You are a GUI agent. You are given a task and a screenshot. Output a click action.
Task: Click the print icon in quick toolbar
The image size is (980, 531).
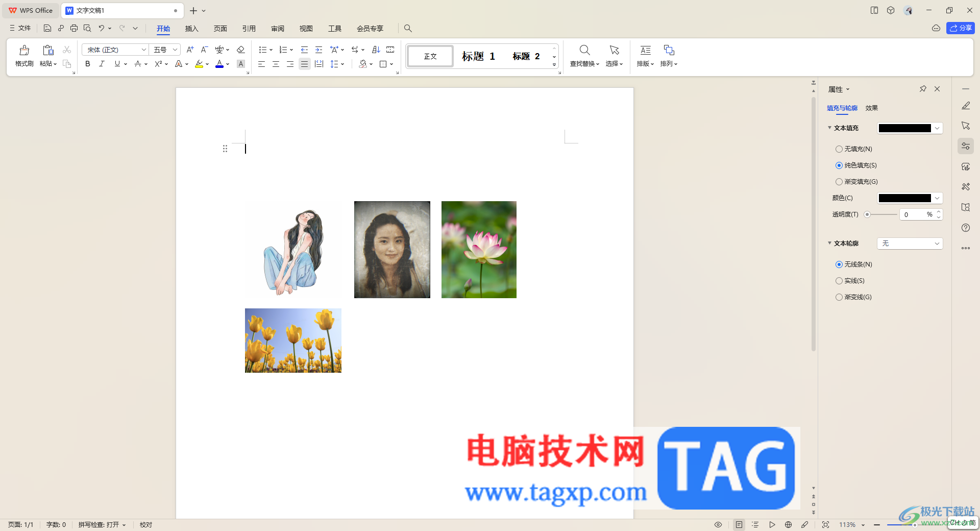pyautogui.click(x=74, y=28)
